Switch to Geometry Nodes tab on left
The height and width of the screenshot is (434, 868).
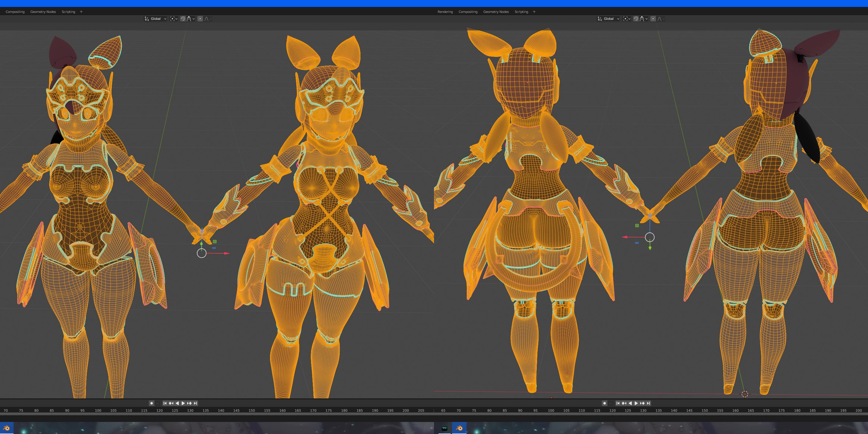click(x=43, y=12)
